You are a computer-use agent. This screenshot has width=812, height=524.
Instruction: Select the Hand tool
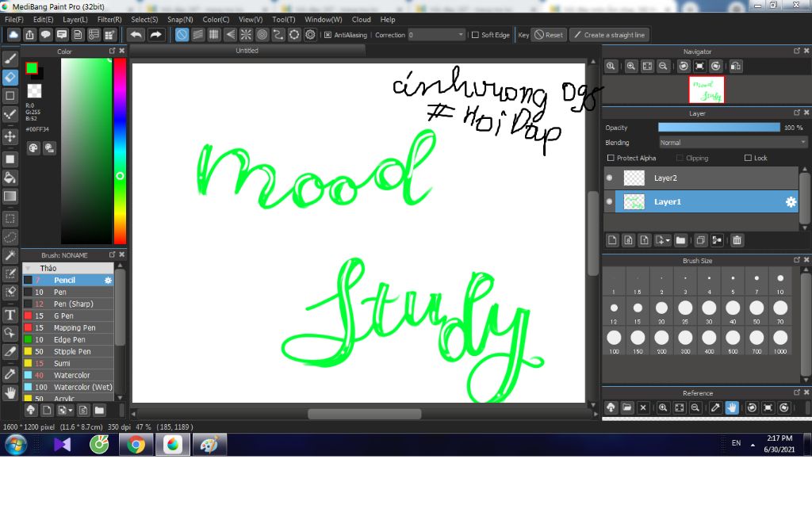point(10,392)
